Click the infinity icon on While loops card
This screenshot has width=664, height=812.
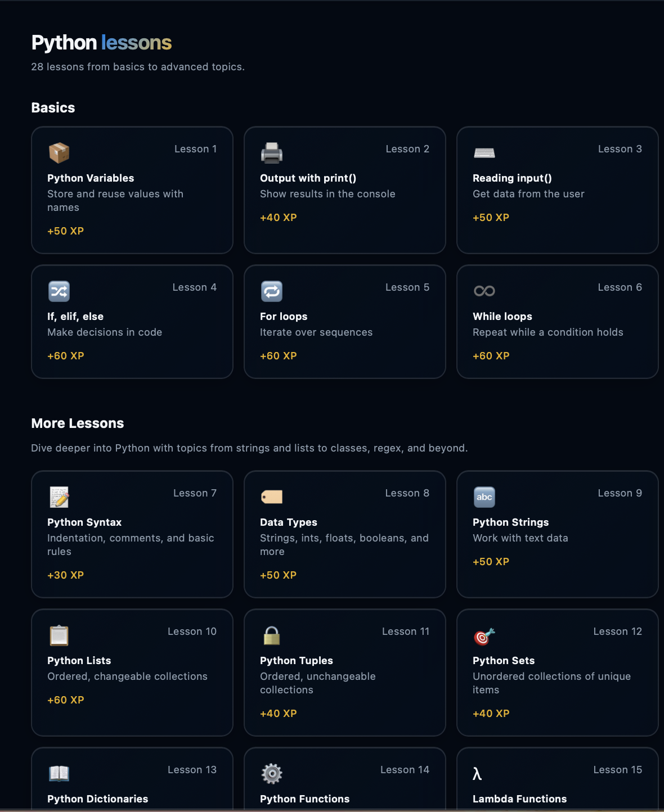coord(484,291)
